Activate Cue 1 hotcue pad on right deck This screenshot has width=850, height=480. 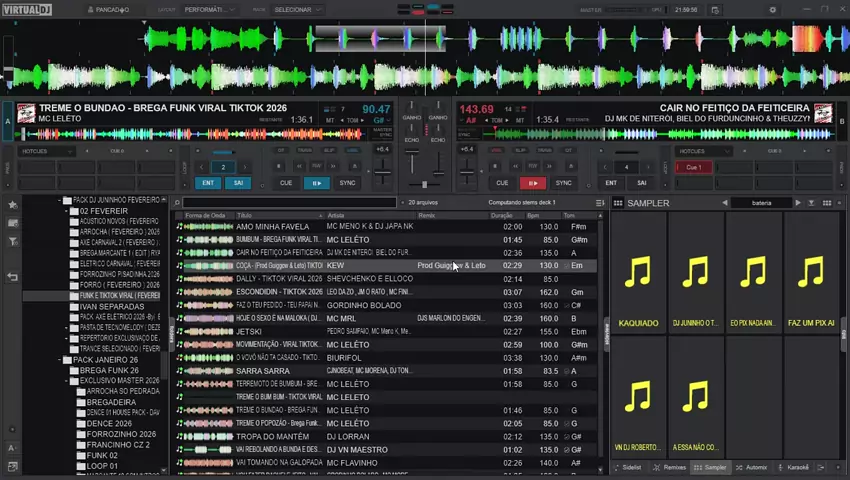coord(693,167)
